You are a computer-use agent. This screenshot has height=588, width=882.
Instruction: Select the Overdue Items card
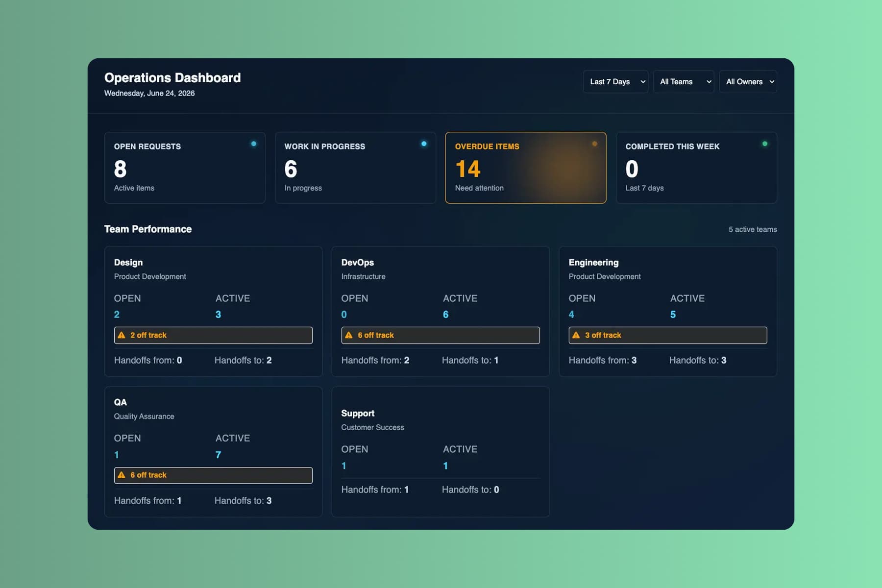tap(526, 168)
